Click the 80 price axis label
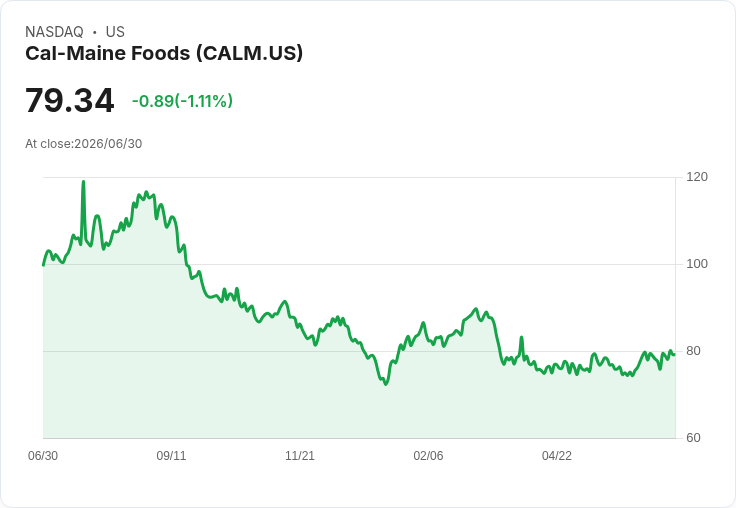 [693, 351]
